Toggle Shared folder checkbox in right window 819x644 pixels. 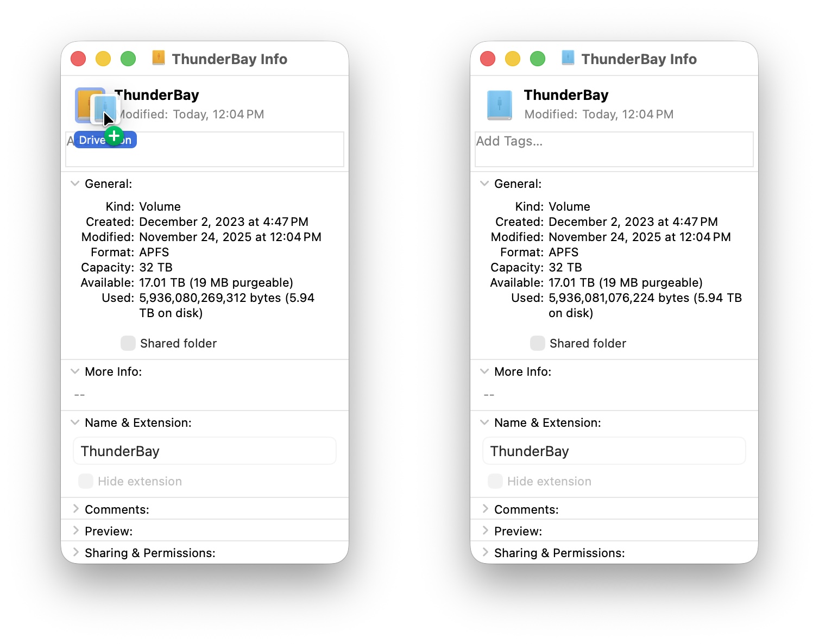pyautogui.click(x=538, y=343)
